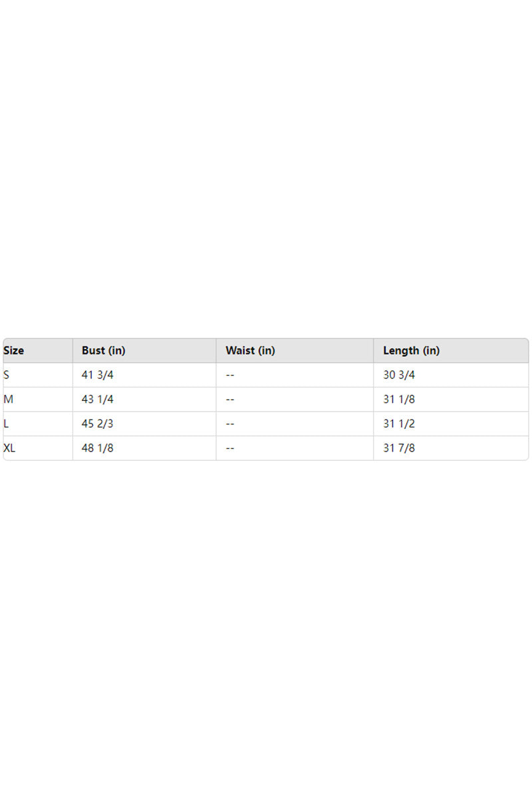Click bust value 45 2/3

98,424
